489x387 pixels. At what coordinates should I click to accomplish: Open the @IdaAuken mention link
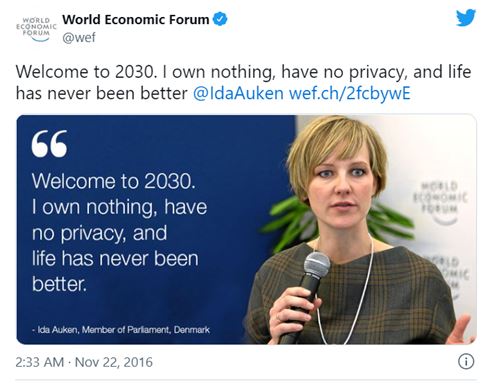[238, 93]
